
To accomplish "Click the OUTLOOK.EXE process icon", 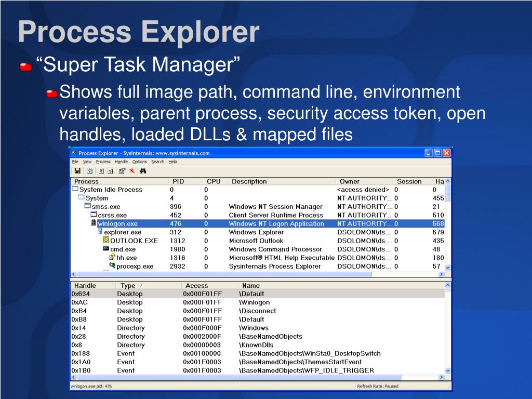I will click(x=106, y=240).
